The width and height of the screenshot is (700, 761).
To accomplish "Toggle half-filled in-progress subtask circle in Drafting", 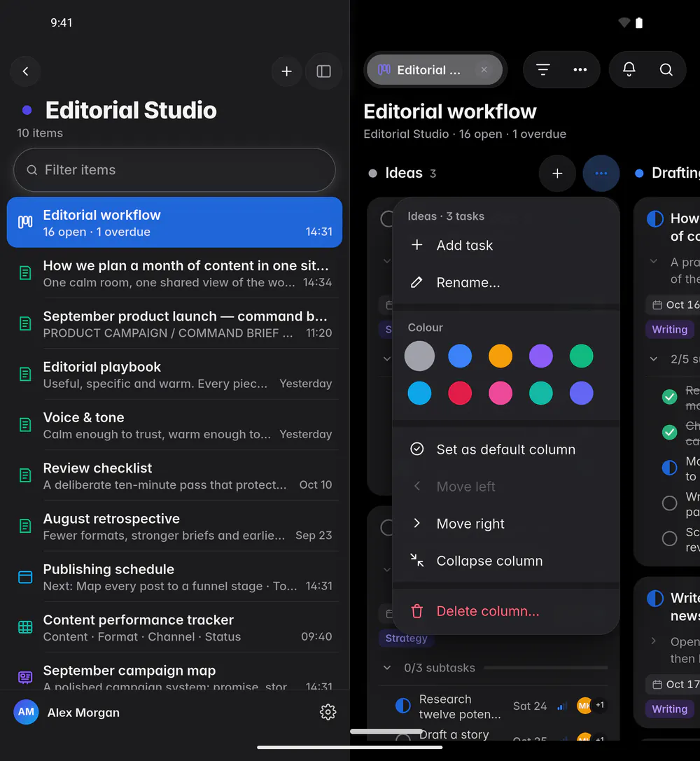I will 669,468.
